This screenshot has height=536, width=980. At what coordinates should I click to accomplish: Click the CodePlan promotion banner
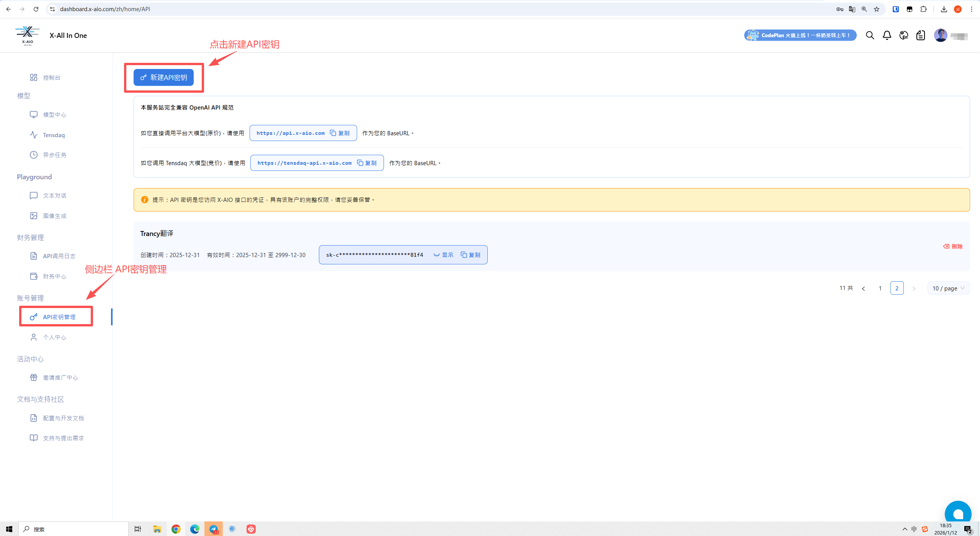coord(800,35)
